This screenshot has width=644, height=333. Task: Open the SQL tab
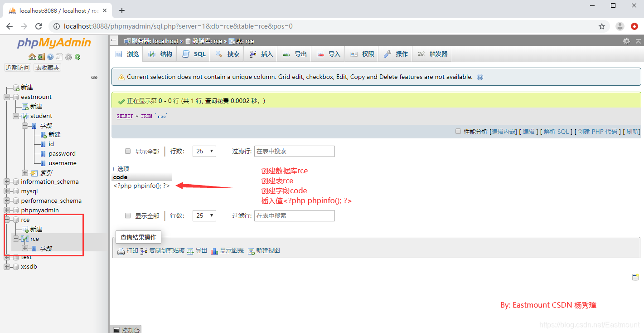[194, 54]
